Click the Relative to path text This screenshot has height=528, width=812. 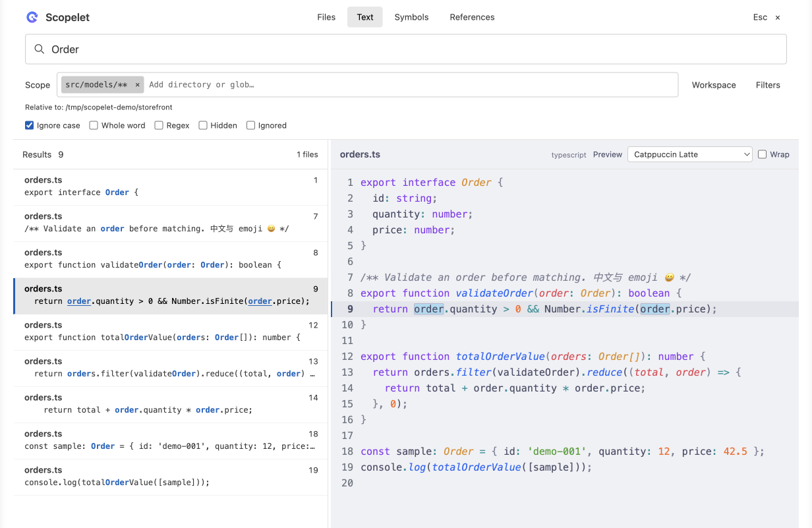[x=99, y=107]
